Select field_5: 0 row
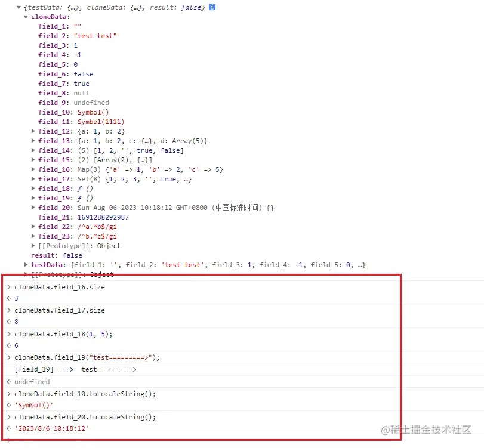This screenshot has width=484, height=448. tap(58, 64)
